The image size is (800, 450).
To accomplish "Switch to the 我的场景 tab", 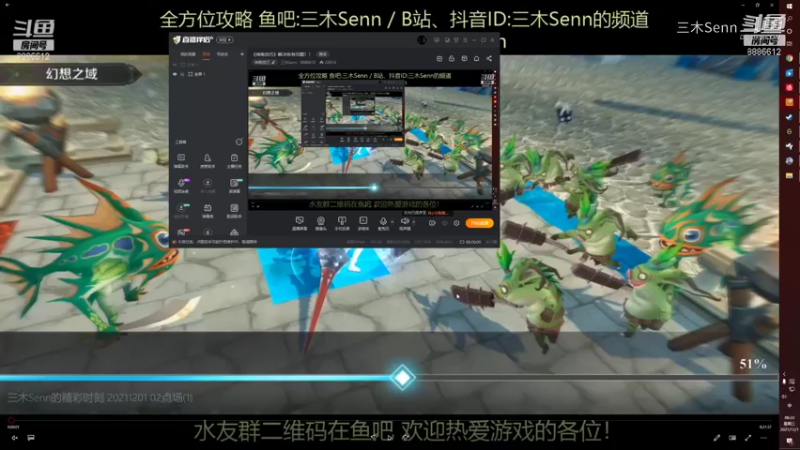I will [x=188, y=54].
